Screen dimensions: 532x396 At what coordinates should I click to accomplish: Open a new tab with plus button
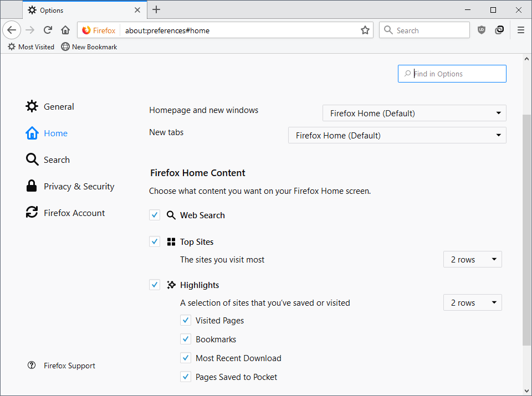[x=156, y=9]
